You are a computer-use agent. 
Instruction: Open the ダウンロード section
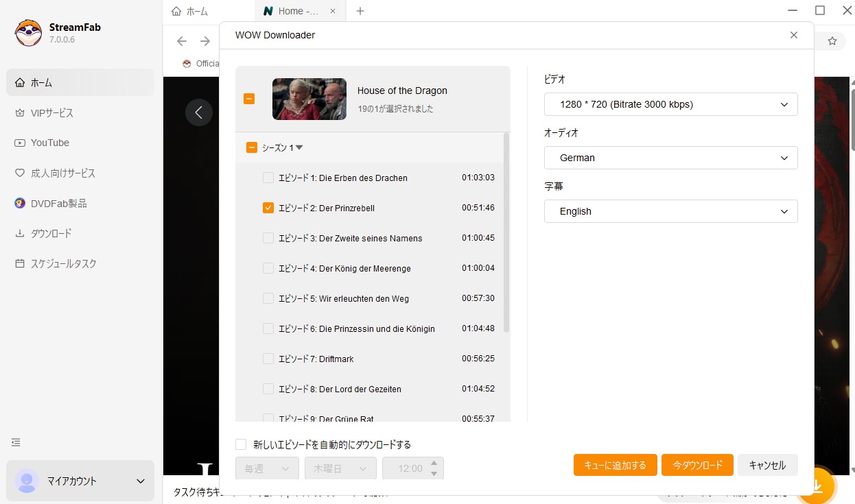tap(55, 233)
